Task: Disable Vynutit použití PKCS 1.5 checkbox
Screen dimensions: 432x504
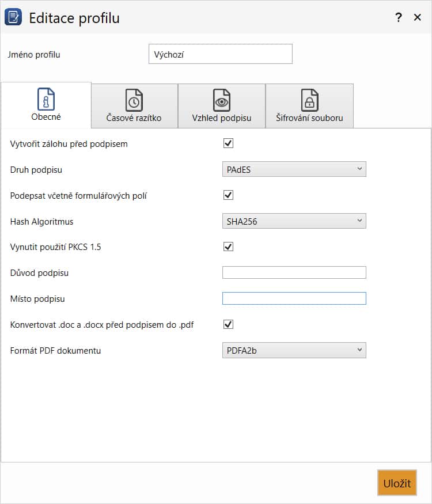Action: pyautogui.click(x=228, y=247)
